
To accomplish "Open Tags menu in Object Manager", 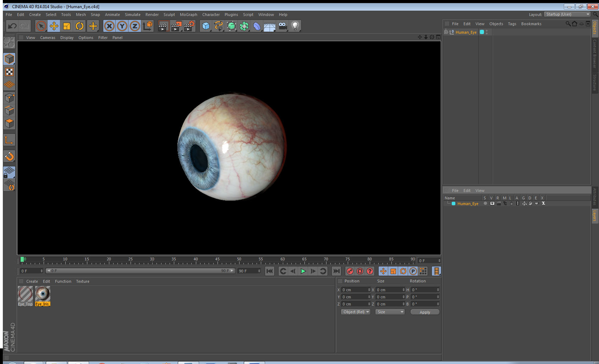I will coord(512,24).
